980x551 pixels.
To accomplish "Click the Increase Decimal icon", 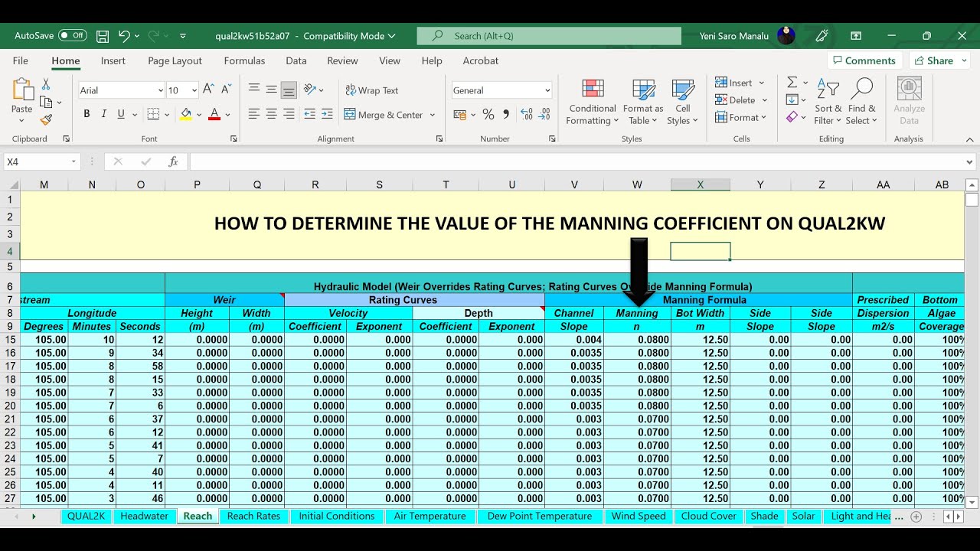I will [527, 114].
